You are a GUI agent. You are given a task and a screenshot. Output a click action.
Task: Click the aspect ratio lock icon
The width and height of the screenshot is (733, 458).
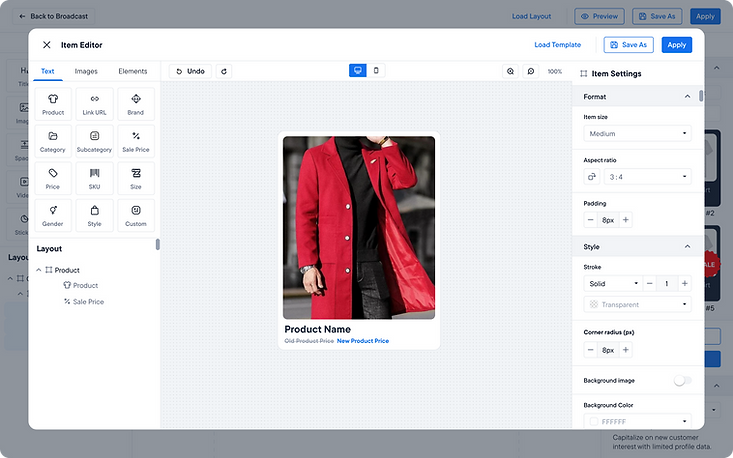tap(591, 177)
